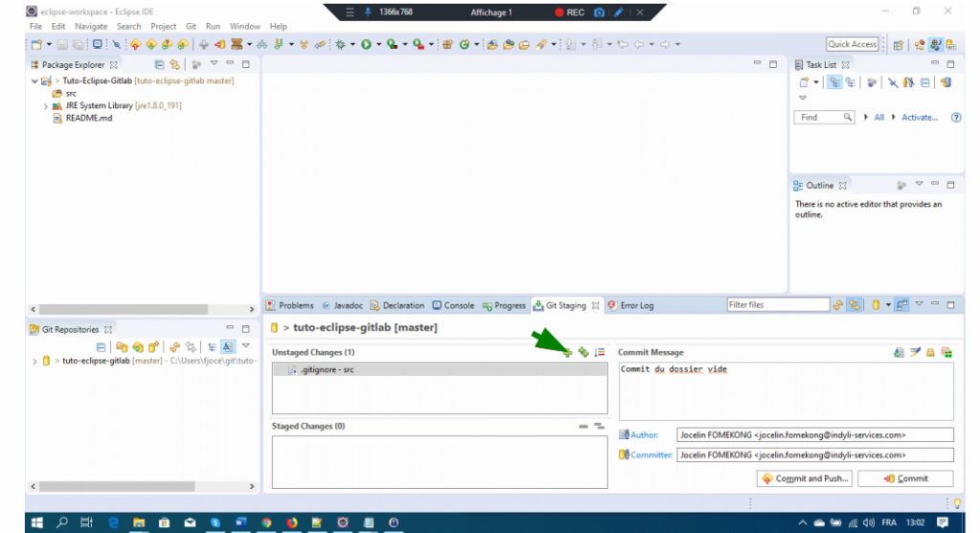
Task: Click the Commit and Push button
Action: pyautogui.click(x=805, y=478)
